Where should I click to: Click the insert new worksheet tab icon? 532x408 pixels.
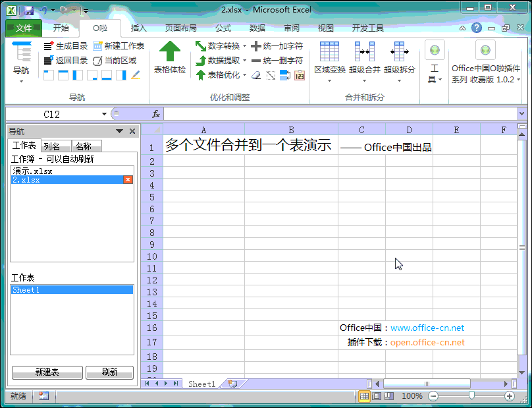click(232, 384)
